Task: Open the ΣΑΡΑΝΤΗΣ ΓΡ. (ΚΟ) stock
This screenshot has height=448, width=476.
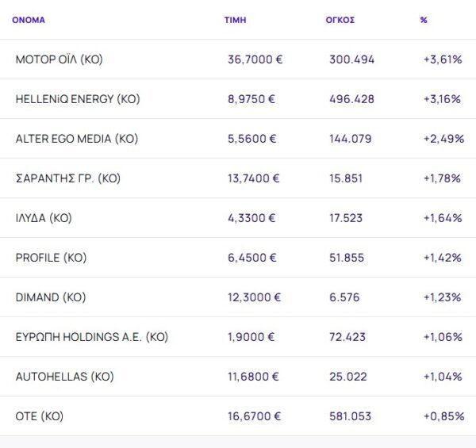Action: pos(67,178)
